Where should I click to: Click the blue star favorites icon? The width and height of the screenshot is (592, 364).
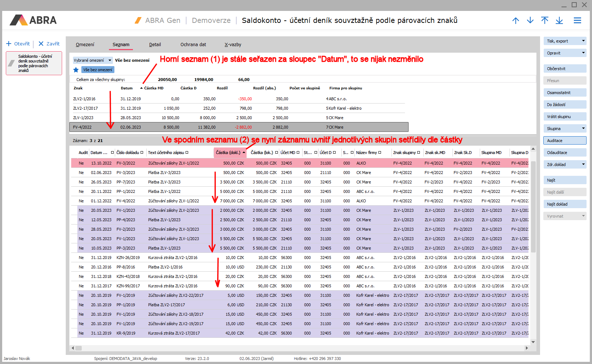pyautogui.click(x=76, y=70)
